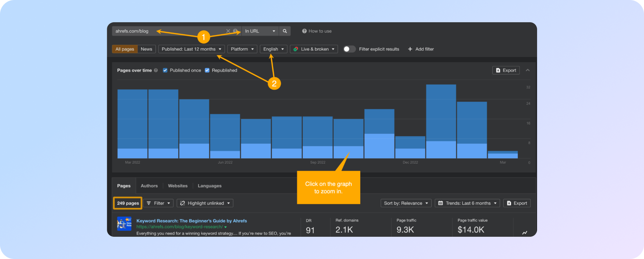This screenshot has width=644, height=259.
Task: Click the Ref. domains value 2.1K
Action: [x=344, y=230]
